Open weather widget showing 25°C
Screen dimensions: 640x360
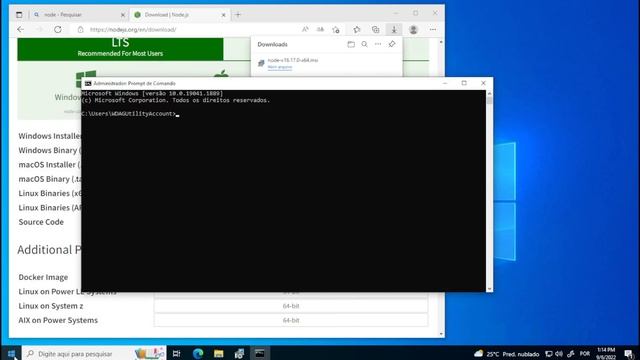(x=507, y=354)
